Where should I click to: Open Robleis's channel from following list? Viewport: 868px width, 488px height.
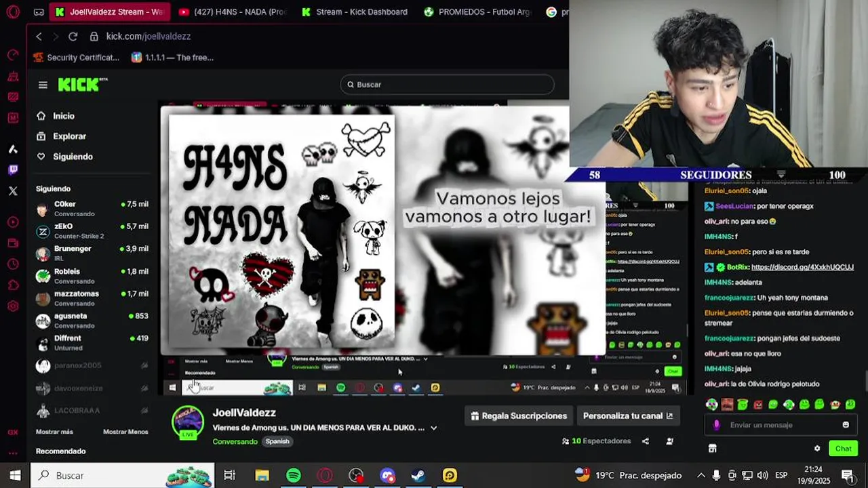coord(92,276)
